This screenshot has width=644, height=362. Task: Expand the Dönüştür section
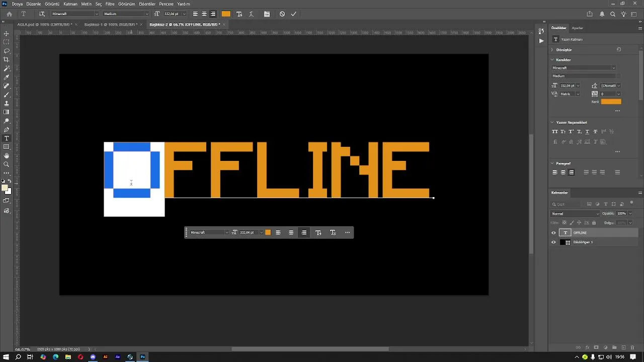(552, 50)
